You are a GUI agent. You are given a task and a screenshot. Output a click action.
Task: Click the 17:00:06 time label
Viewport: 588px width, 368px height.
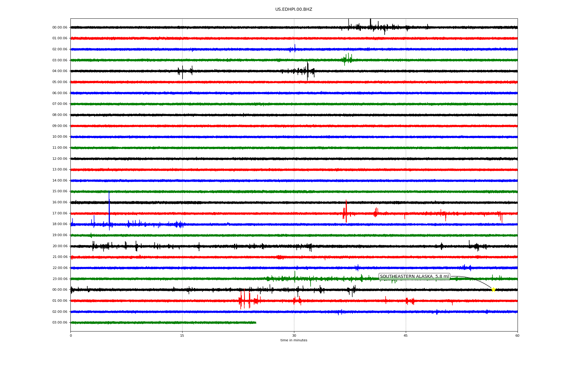pos(60,213)
